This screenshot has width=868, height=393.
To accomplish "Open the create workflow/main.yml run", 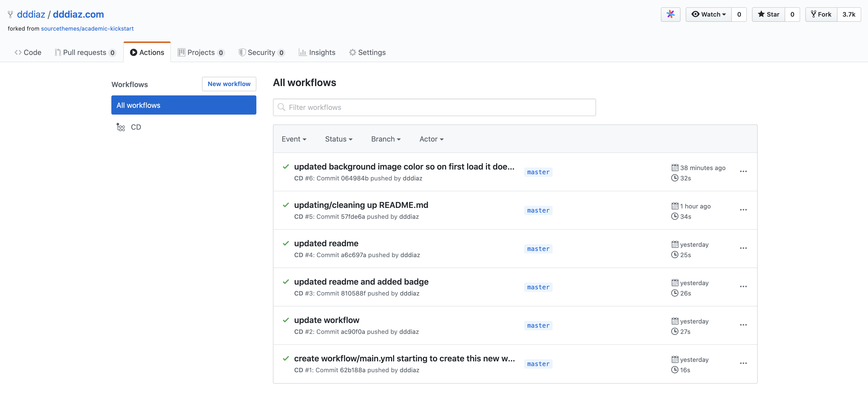I will tap(404, 358).
